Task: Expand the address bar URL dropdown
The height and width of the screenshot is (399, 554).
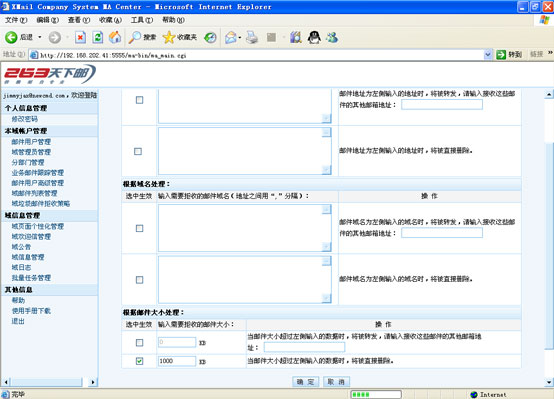Action: point(488,54)
